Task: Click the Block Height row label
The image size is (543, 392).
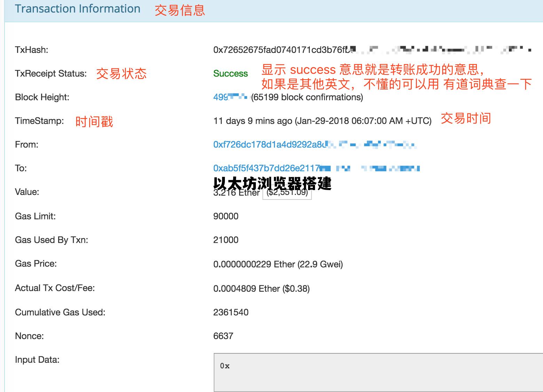Action: pos(42,97)
